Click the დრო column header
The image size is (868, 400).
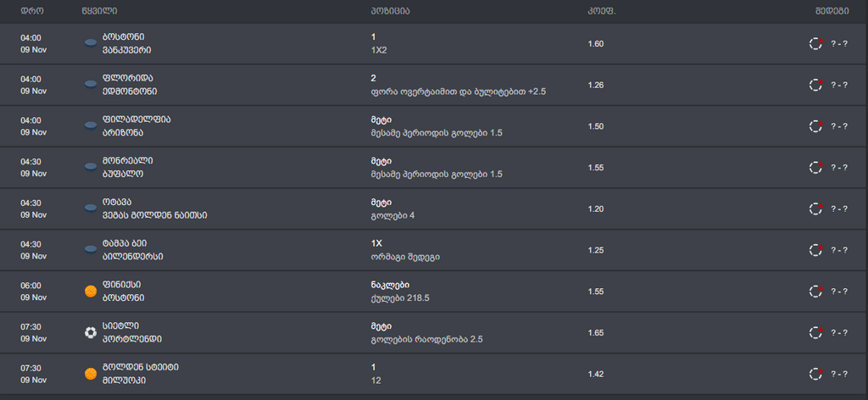31,10
